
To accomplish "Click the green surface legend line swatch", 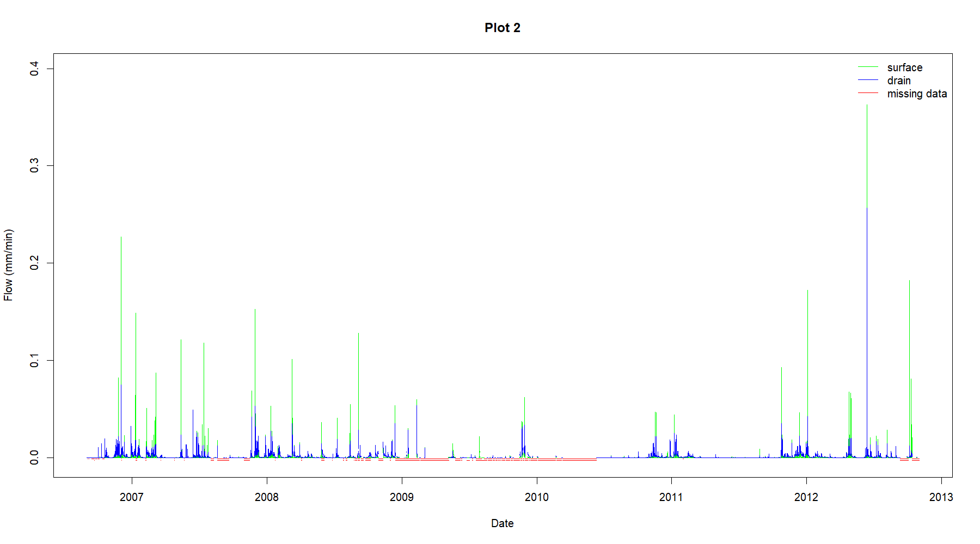I will coord(868,67).
